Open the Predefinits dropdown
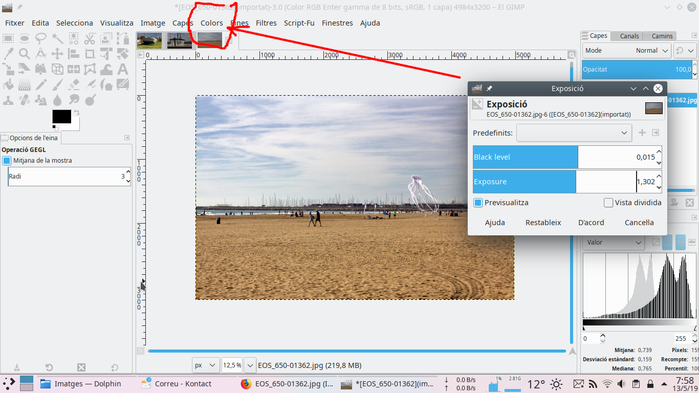 pos(574,133)
